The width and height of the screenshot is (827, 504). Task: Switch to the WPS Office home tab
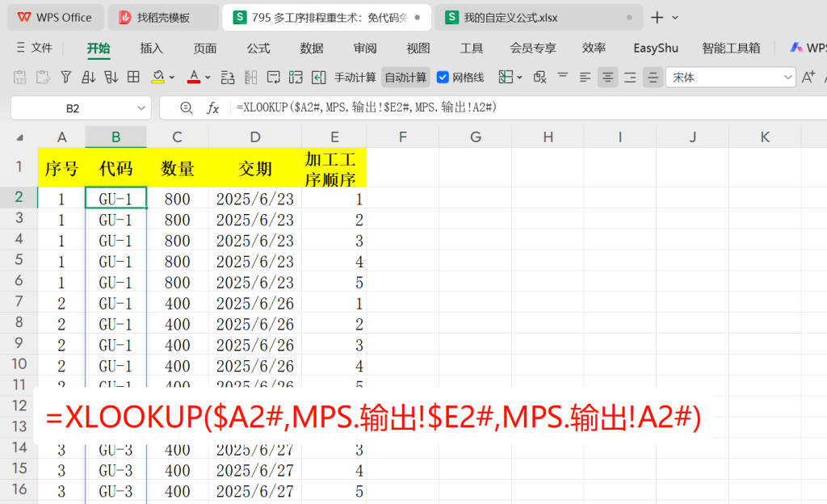click(x=55, y=18)
